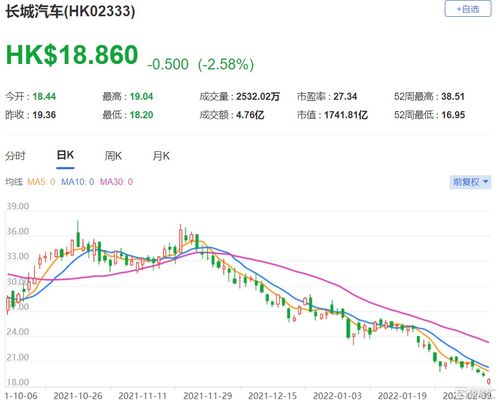
Task: Click the 成交量 value 2532.02万
Action: (x=258, y=97)
